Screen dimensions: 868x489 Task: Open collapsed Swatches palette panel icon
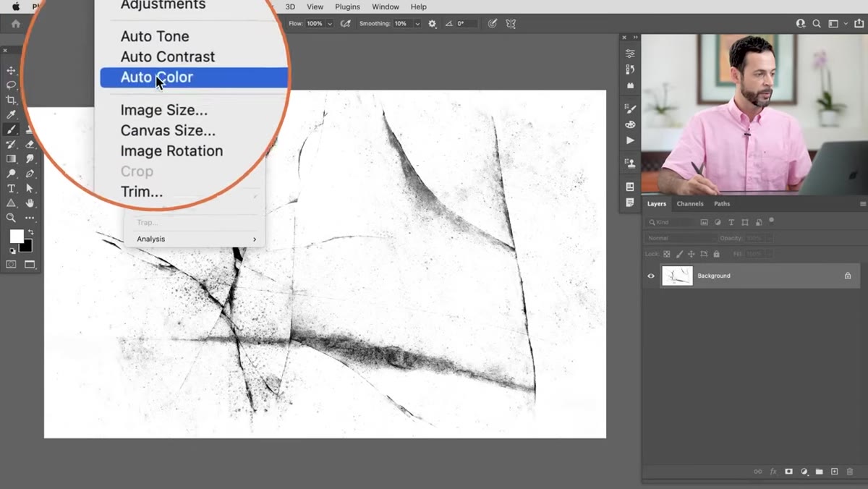[x=630, y=124]
